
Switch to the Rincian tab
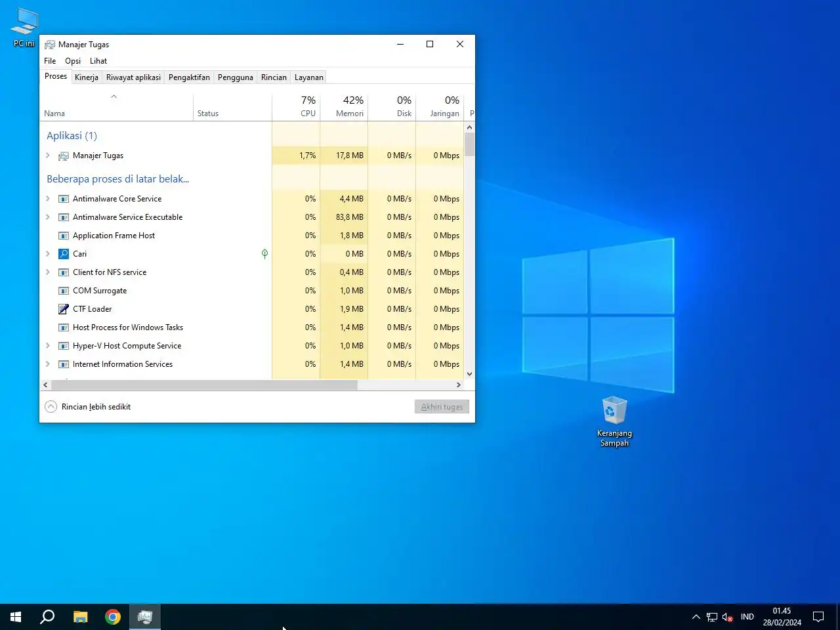[x=274, y=77]
